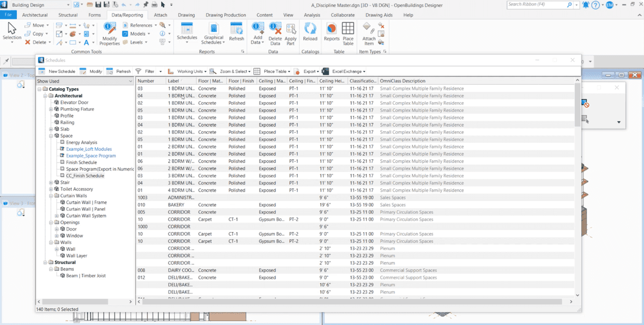Select CC_Finish Schedule in tree
Viewport: 644px width, 325px height.
pyautogui.click(x=85, y=176)
